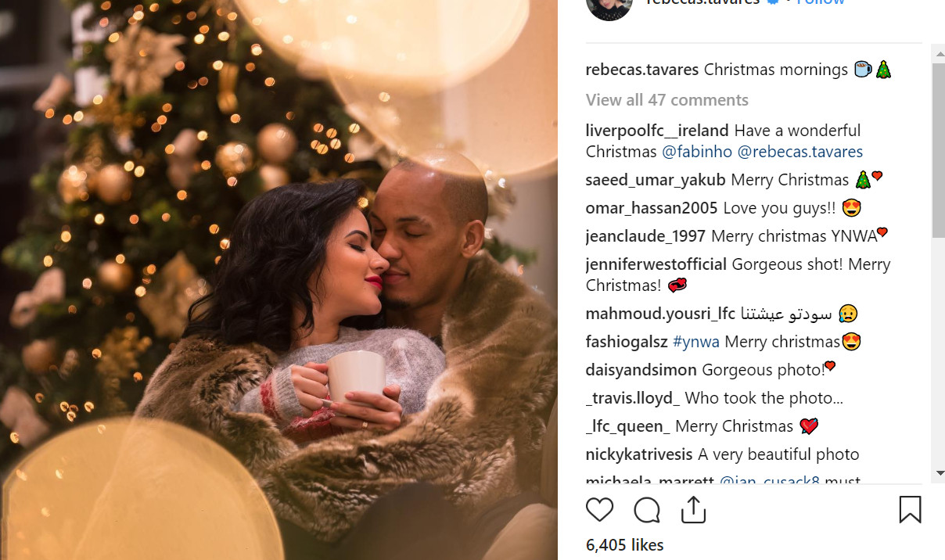Like the post with the heart icon
Image resolution: width=945 pixels, height=560 pixels.
point(599,510)
